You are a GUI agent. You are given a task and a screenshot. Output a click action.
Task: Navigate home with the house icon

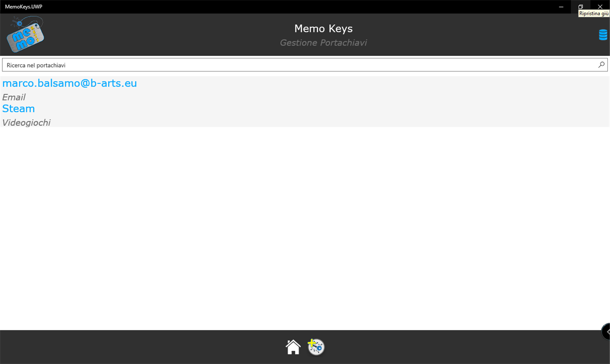[x=293, y=346]
